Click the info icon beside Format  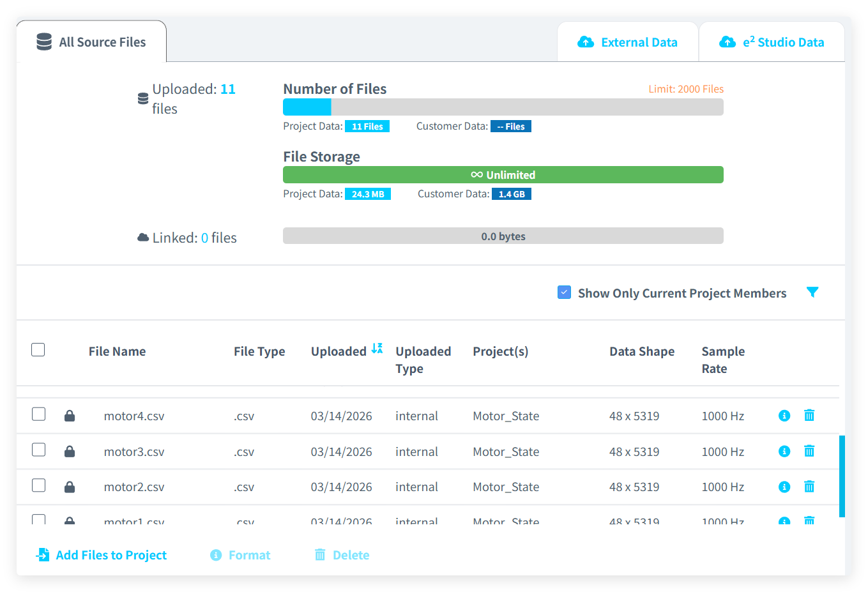(216, 555)
